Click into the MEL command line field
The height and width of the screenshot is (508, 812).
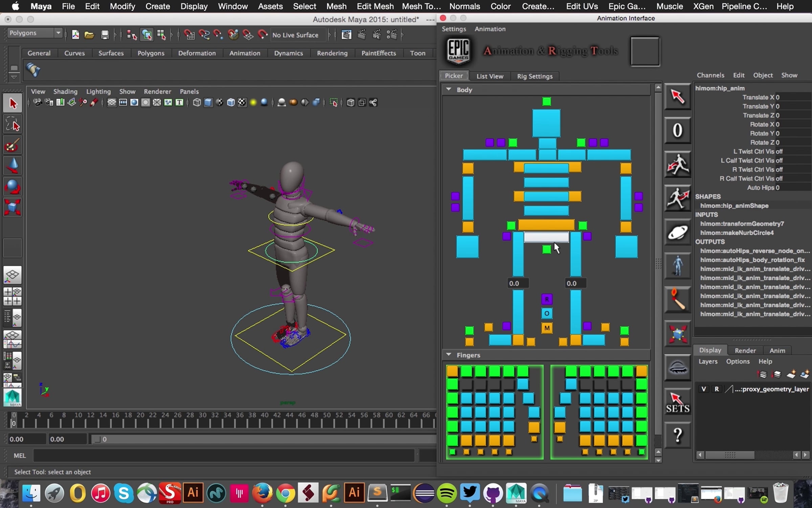pos(224,456)
